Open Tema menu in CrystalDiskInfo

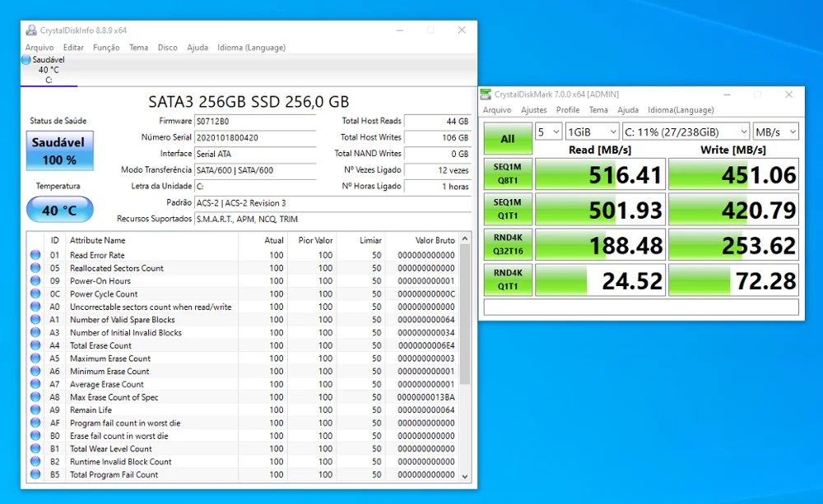[x=138, y=47]
